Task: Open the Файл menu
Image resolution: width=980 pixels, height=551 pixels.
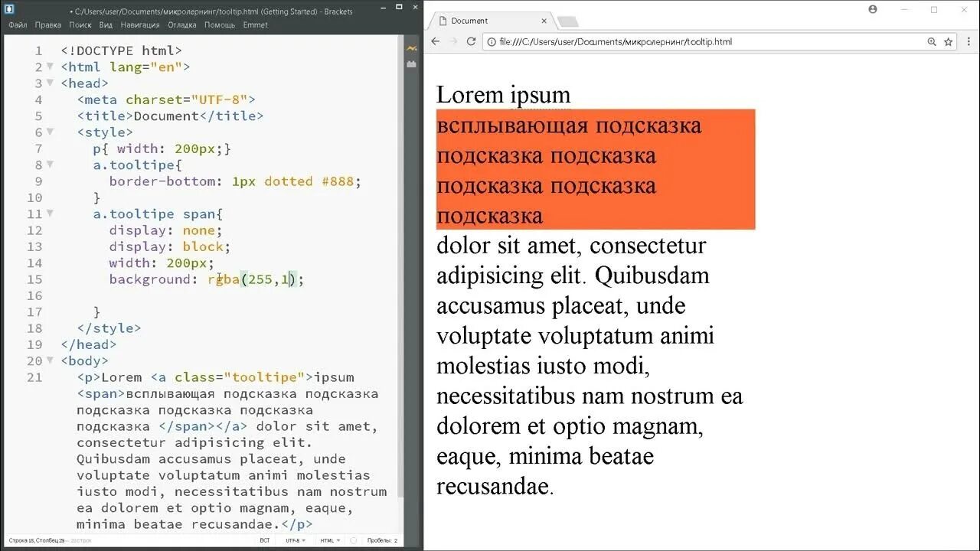Action: [x=18, y=24]
